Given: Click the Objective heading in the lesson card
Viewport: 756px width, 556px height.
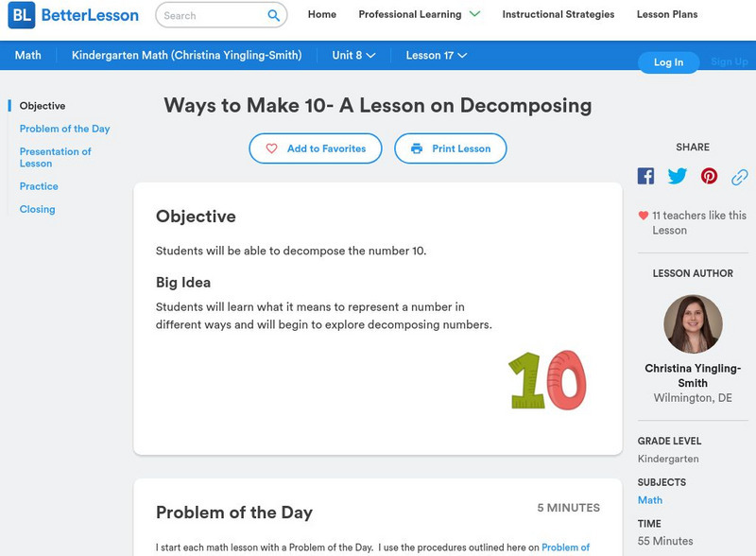Looking at the screenshot, I should pyautogui.click(x=196, y=217).
